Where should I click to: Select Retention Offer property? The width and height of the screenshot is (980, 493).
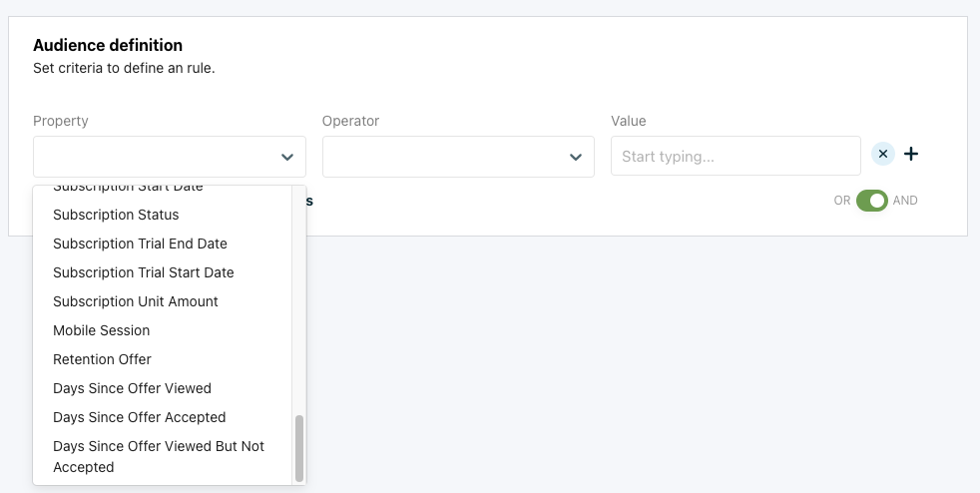102,359
